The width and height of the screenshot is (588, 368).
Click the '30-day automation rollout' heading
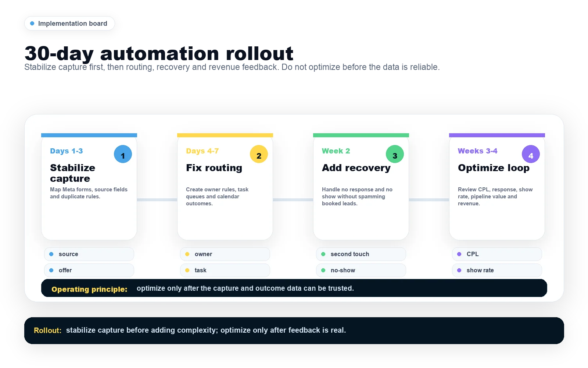click(x=159, y=54)
